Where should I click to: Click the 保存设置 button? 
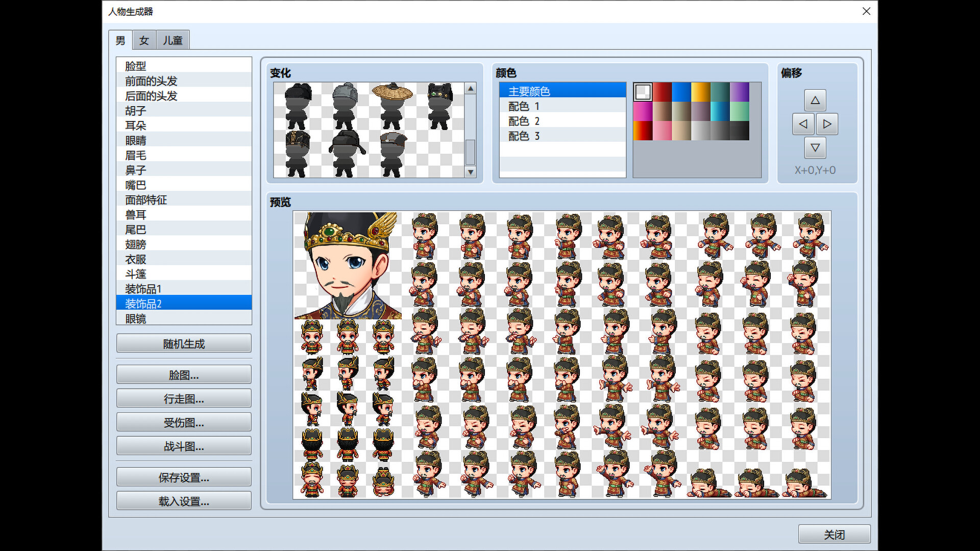[184, 478]
